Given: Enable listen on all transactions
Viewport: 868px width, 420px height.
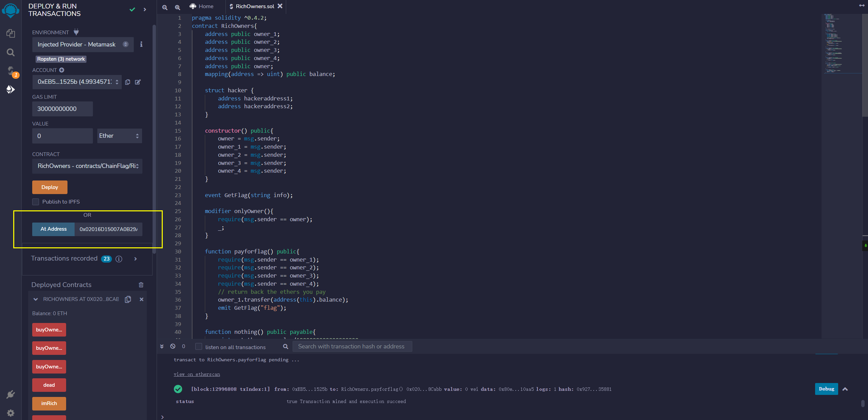Looking at the screenshot, I should [x=199, y=346].
